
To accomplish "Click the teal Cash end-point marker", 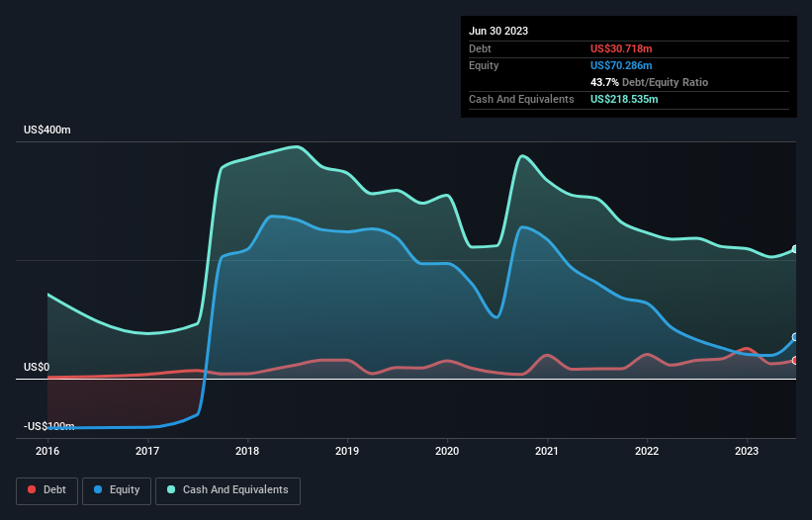I will click(x=795, y=249).
